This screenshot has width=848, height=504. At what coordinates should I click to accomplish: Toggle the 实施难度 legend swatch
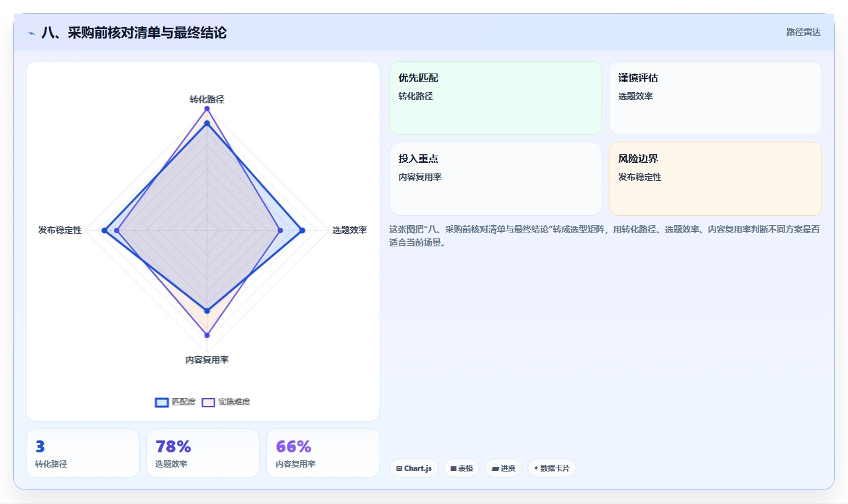click(209, 402)
